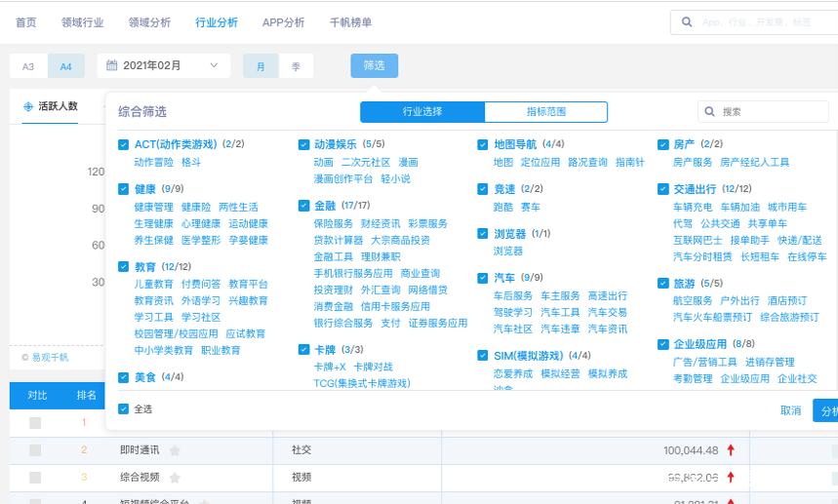Viewport: 838px width, 504px height.
Task: Select the A4 toggle option
Action: [x=65, y=66]
